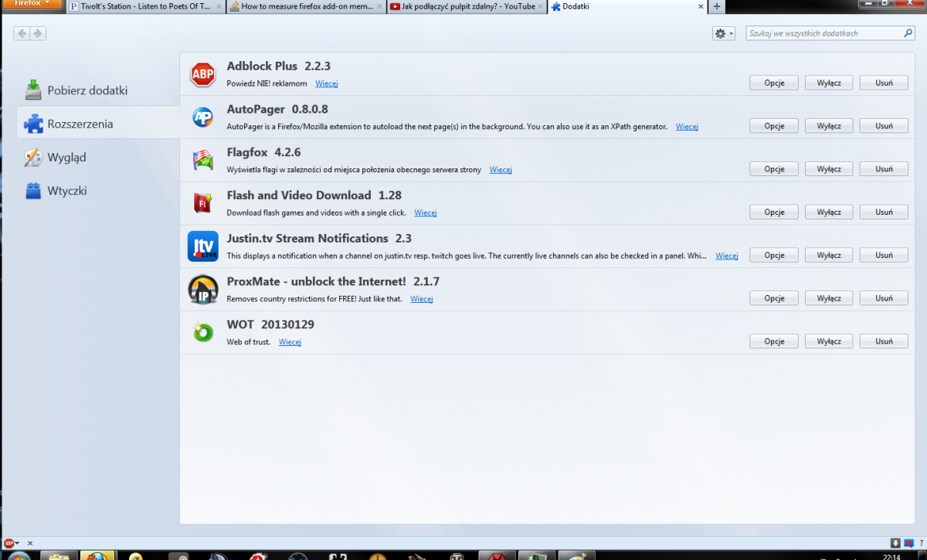
Task: Open the ABP icon menu in the add-on bar
Action: coord(12,543)
